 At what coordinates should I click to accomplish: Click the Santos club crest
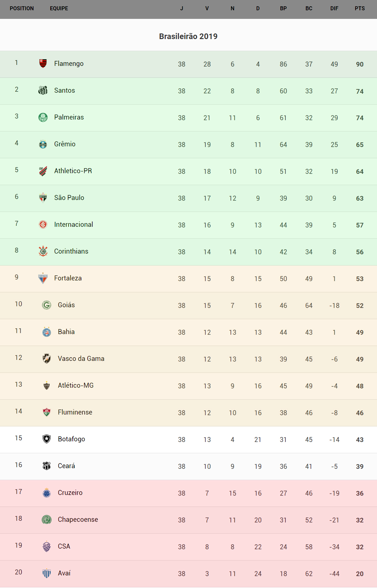pyautogui.click(x=43, y=90)
